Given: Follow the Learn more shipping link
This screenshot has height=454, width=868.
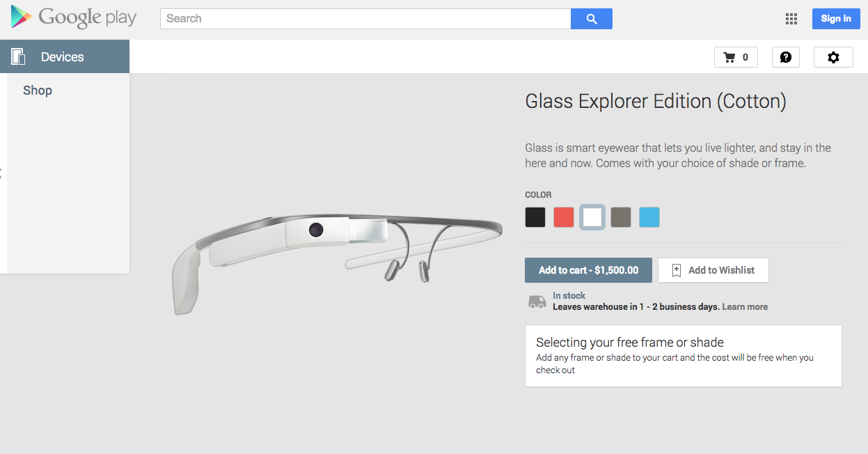Looking at the screenshot, I should 745,306.
